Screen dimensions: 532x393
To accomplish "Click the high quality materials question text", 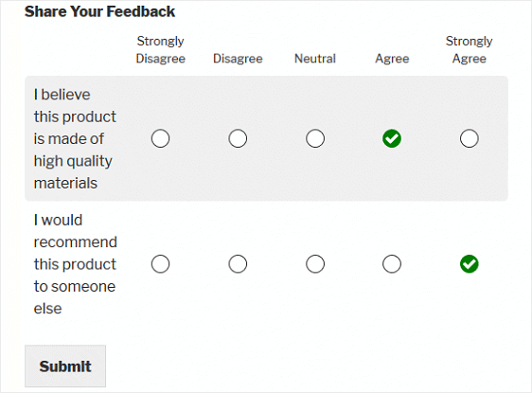I will 75,138.
